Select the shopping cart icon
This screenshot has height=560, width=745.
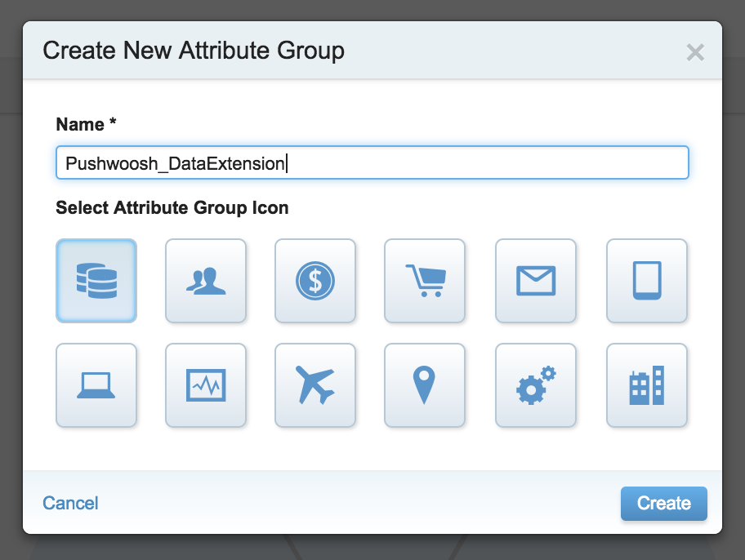point(425,281)
